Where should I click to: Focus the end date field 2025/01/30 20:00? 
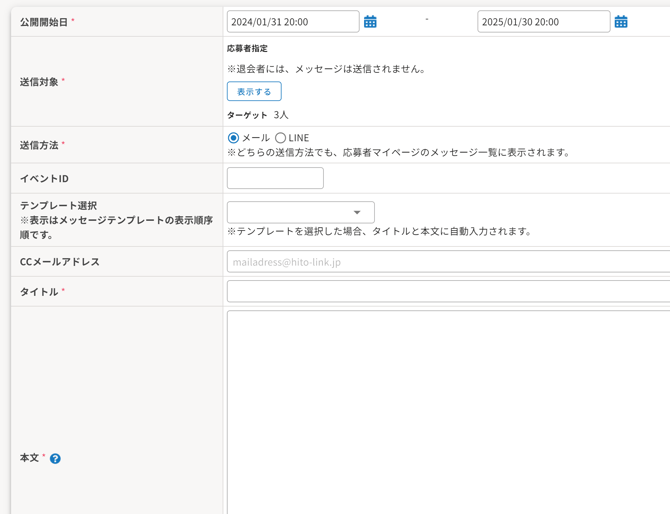click(x=544, y=21)
